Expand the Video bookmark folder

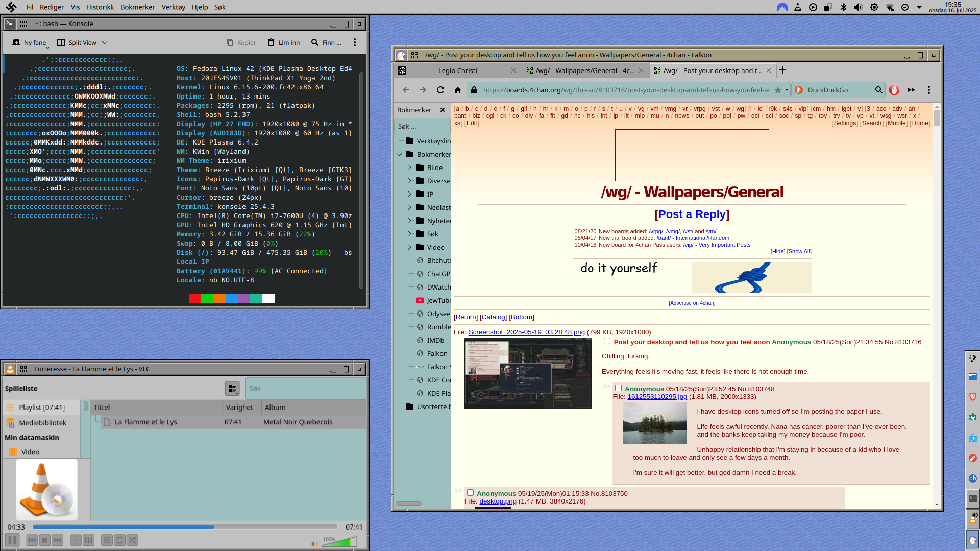410,247
